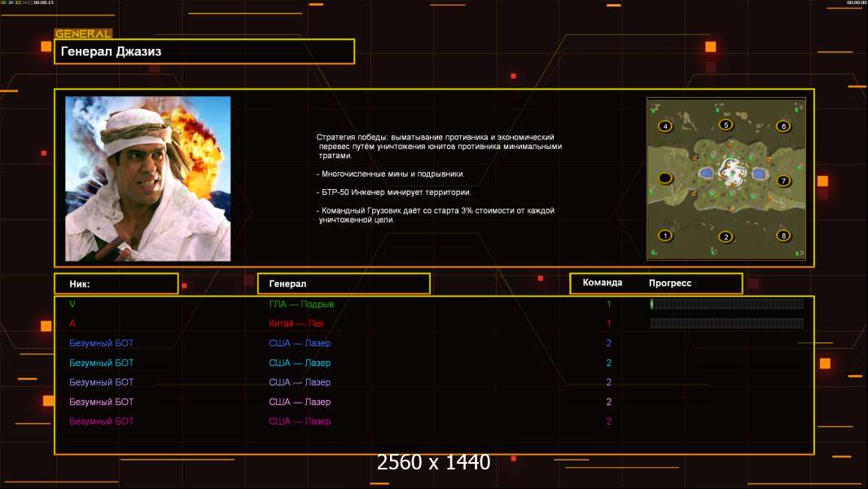Select start position 7 on the minimap
The width and height of the screenshot is (868, 489).
tap(783, 181)
